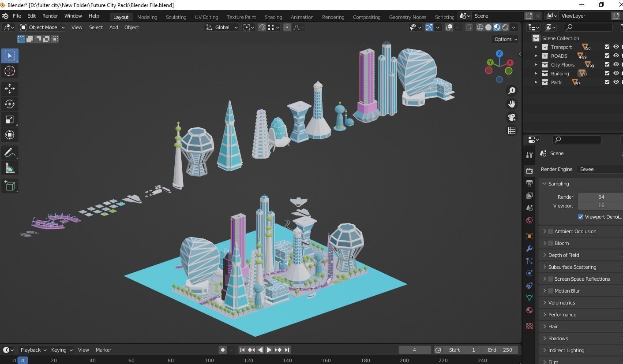
Task: Activate the Transform tool
Action: pyautogui.click(x=10, y=135)
